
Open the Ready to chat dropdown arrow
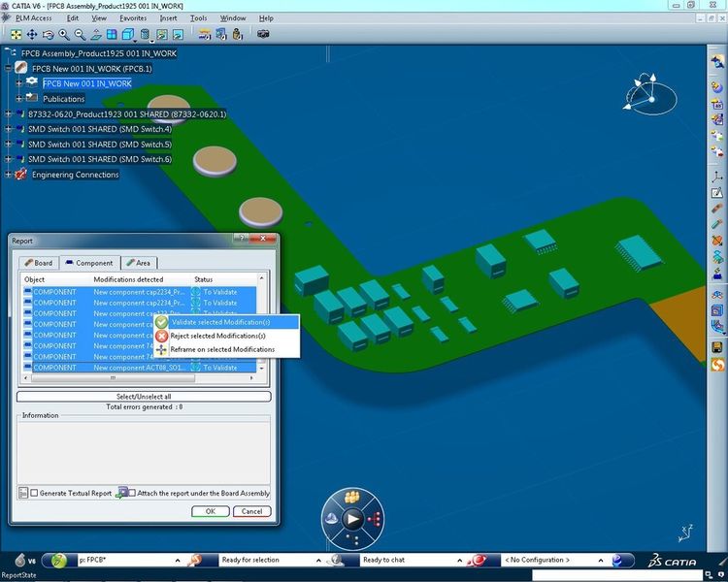tap(460, 561)
